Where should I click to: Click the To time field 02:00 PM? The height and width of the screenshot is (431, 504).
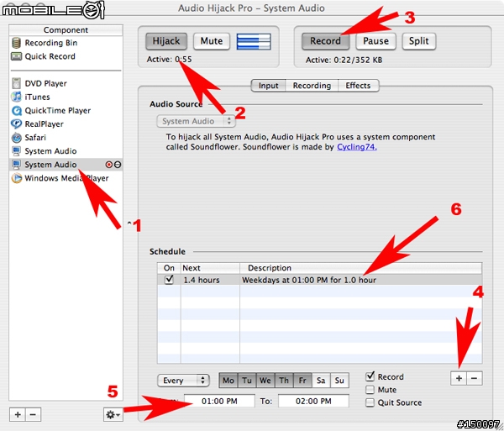coord(313,401)
